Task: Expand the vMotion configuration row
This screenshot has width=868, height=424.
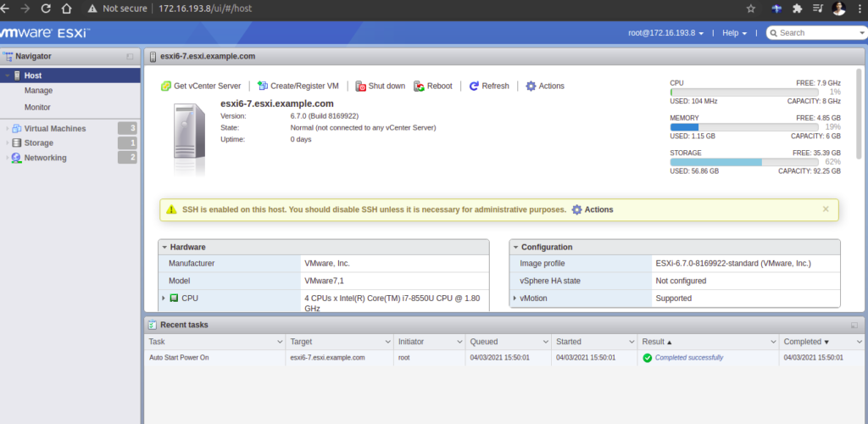Action: pyautogui.click(x=515, y=298)
